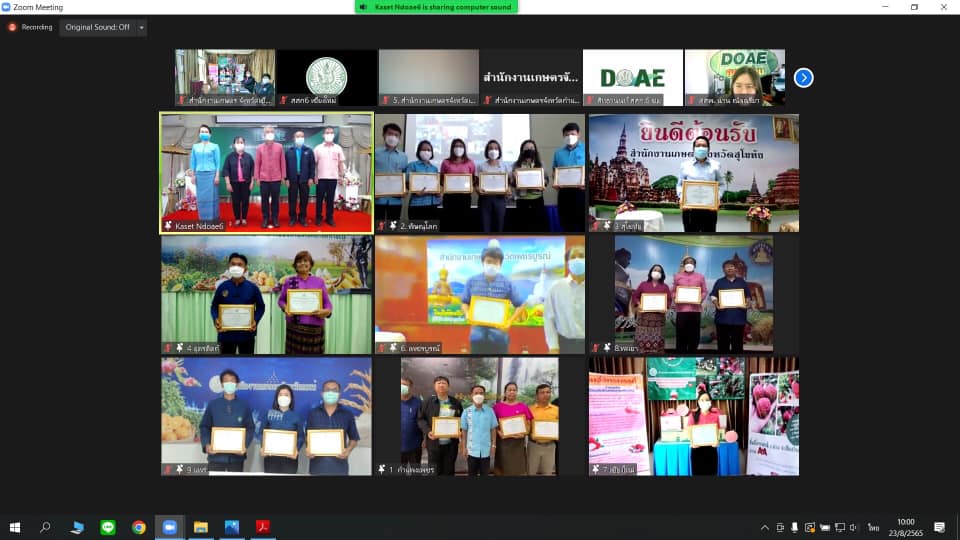Click the next page arrow in participant strip
Image resolution: width=960 pixels, height=540 pixels.
coord(803,77)
